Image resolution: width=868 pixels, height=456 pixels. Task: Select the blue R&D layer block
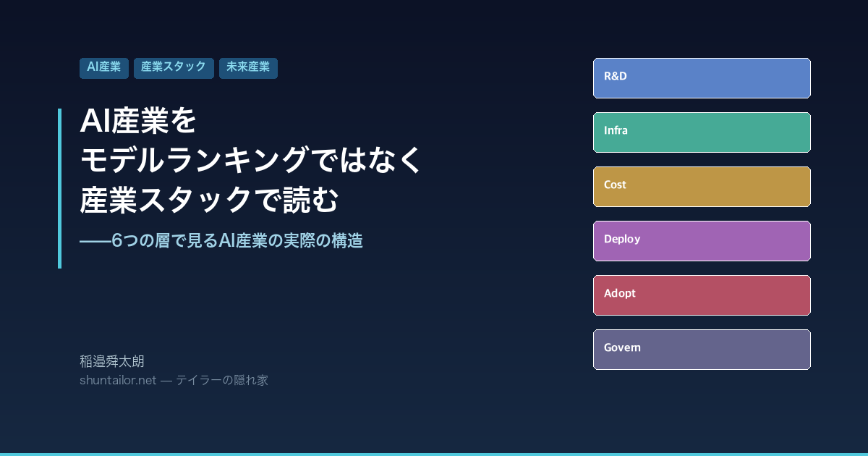702,78
